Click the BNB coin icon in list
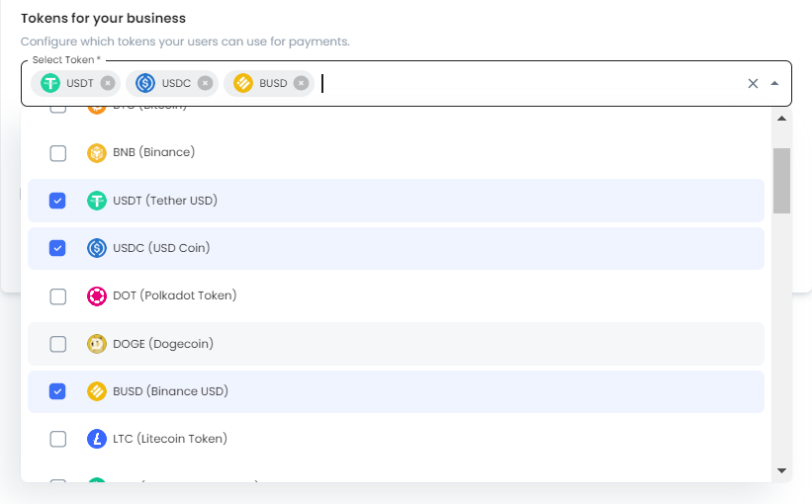Screen dimensions: 812x504 (x=97, y=153)
